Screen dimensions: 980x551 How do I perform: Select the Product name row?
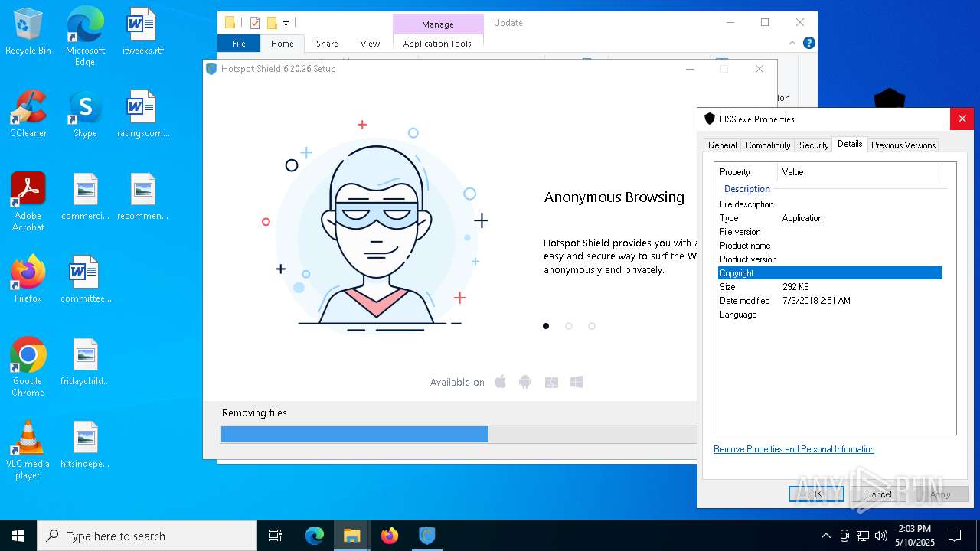830,246
